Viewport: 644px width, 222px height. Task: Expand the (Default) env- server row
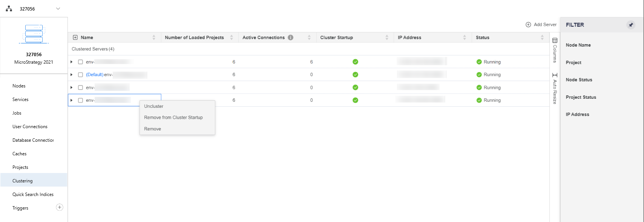[x=72, y=75]
